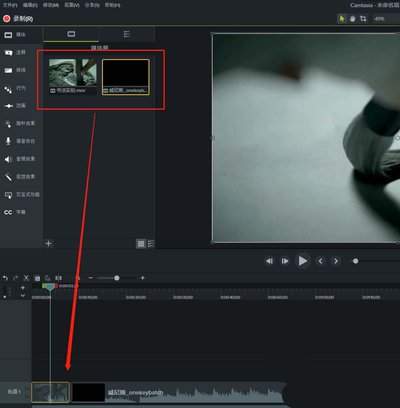Open the Interactivity panel in the sidebar

(22, 194)
